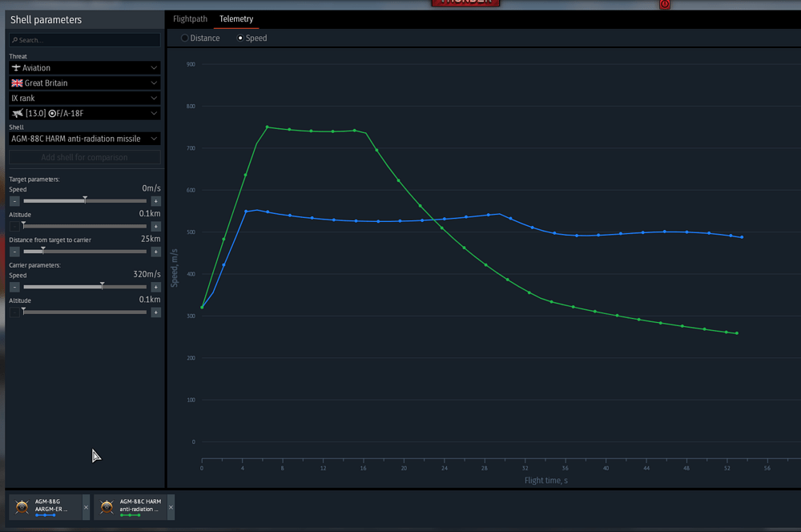Click the AGM-88C HARM missile icon
Screen dimensions: 801x532
[x=107, y=507]
